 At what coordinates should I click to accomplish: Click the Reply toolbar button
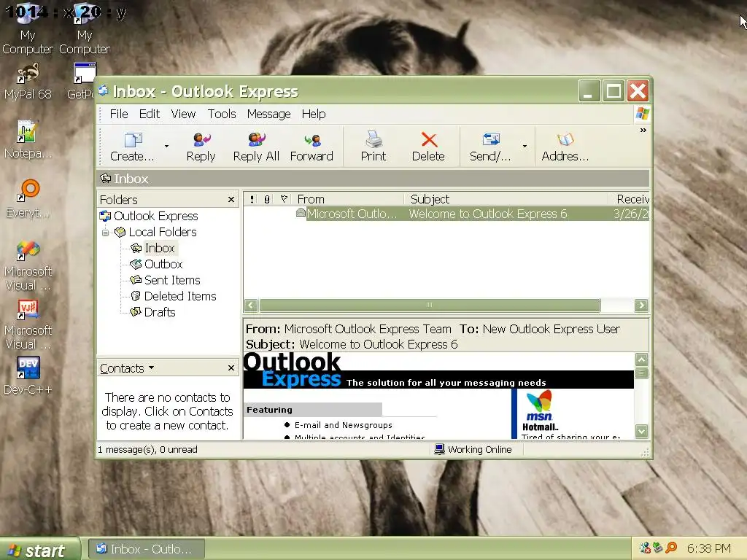point(201,147)
